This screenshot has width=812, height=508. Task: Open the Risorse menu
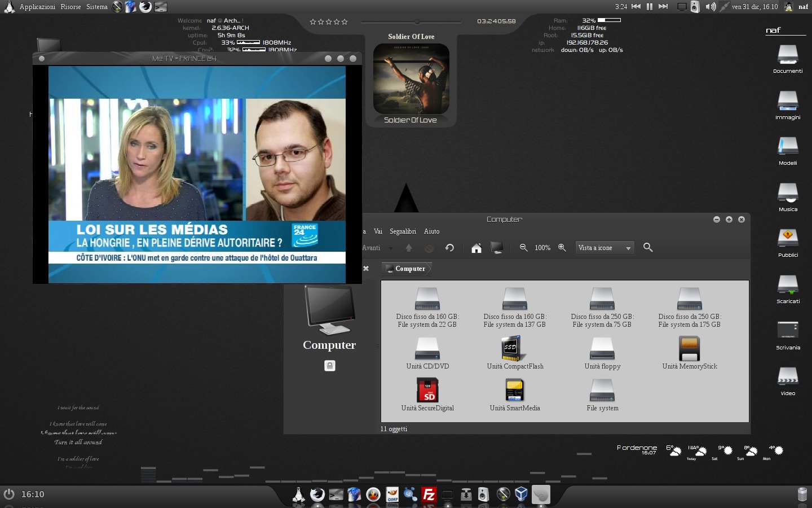point(70,7)
